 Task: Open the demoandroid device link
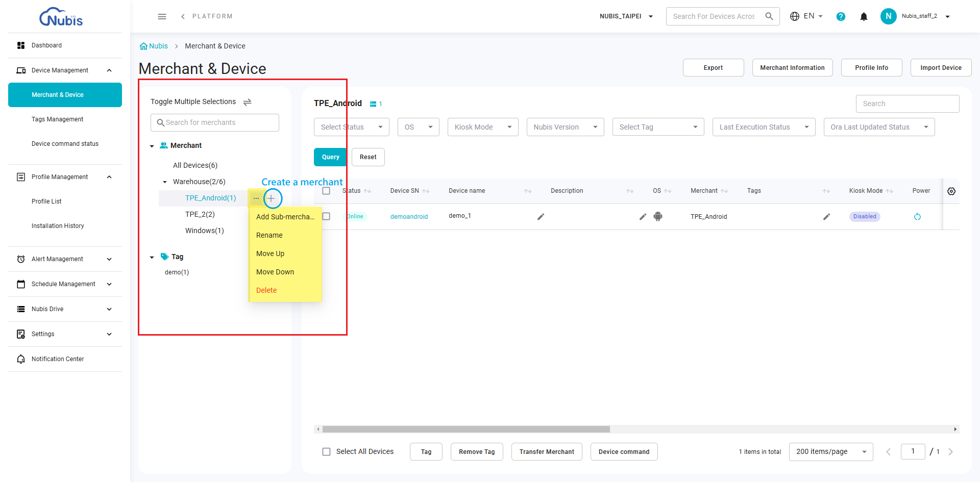(x=409, y=217)
